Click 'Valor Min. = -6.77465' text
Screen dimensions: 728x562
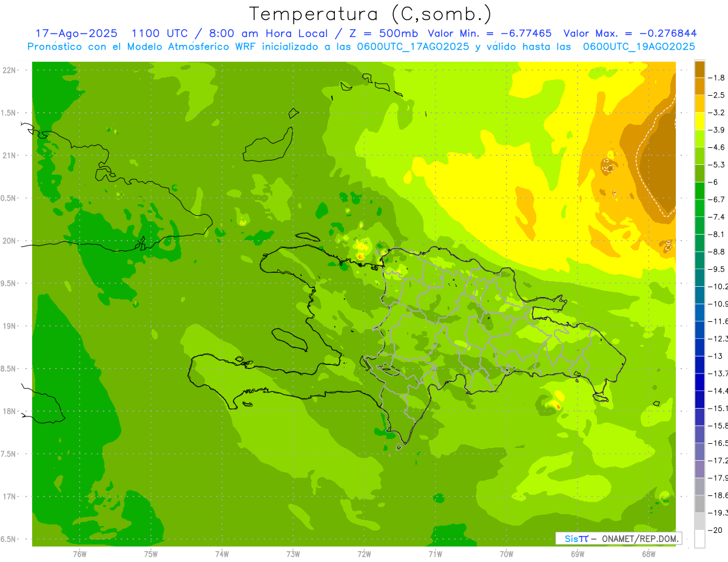pyautogui.click(x=490, y=33)
